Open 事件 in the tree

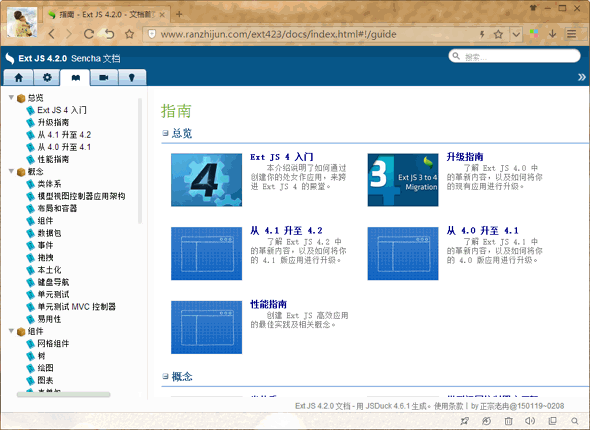coord(45,245)
